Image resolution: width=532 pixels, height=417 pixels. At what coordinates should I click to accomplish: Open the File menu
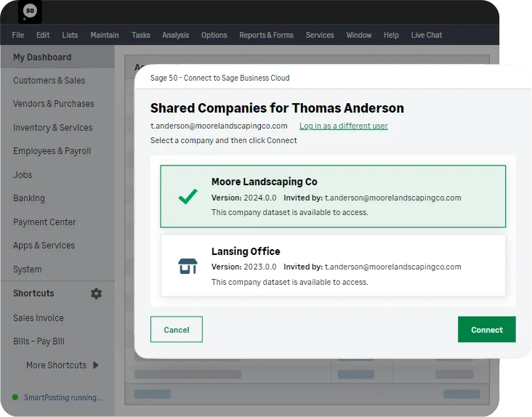18,36
